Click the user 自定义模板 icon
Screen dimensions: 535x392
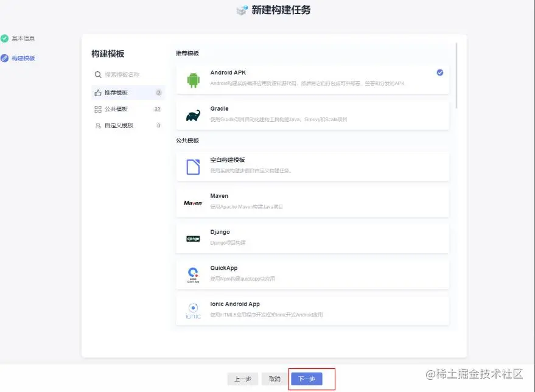98,125
